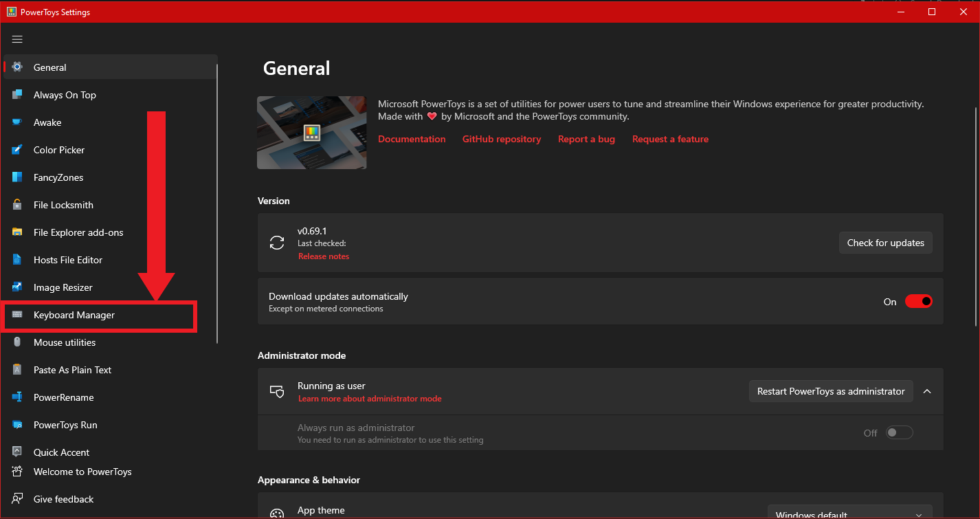Select Give feedback in sidebar
Viewport: 980px width, 519px height.
click(x=111, y=499)
